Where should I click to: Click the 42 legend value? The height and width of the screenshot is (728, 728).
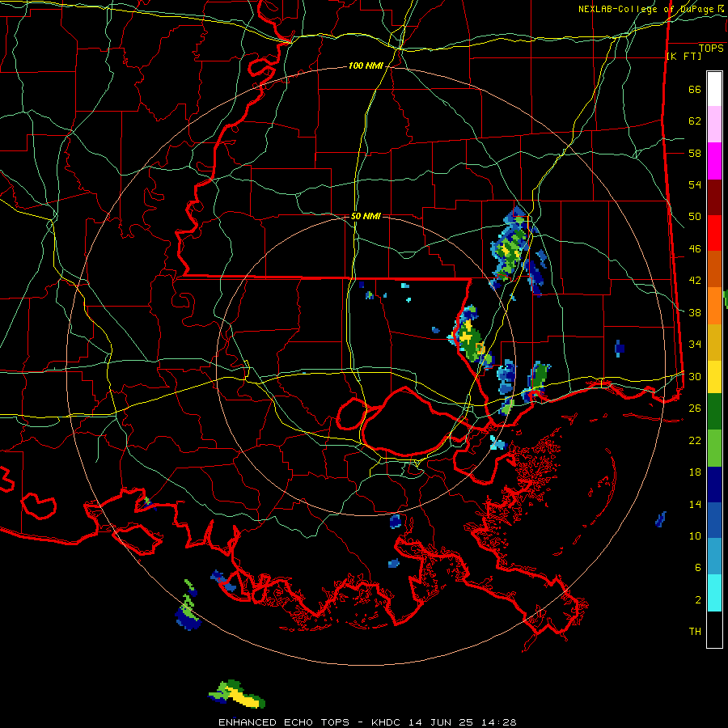pos(695,280)
